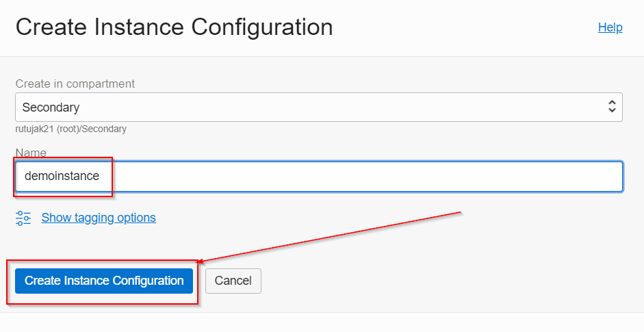644x332 pixels.
Task: Click the word Help in the header
Action: pos(610,27)
